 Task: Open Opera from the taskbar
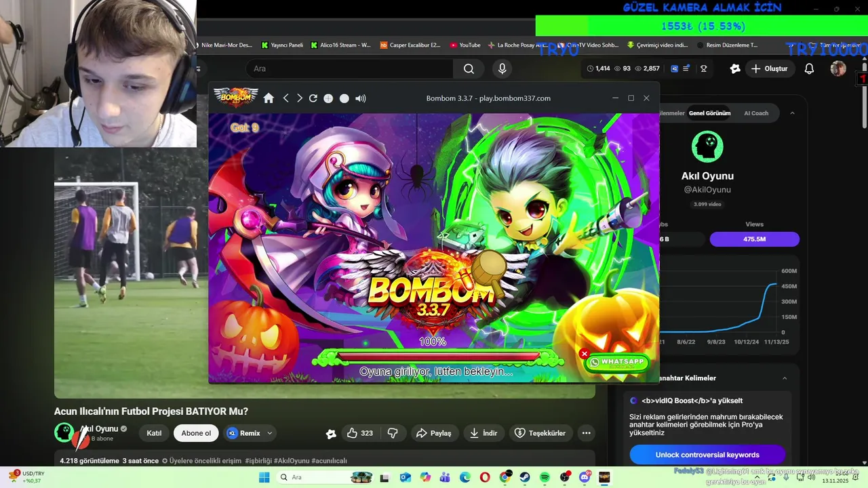(485, 477)
